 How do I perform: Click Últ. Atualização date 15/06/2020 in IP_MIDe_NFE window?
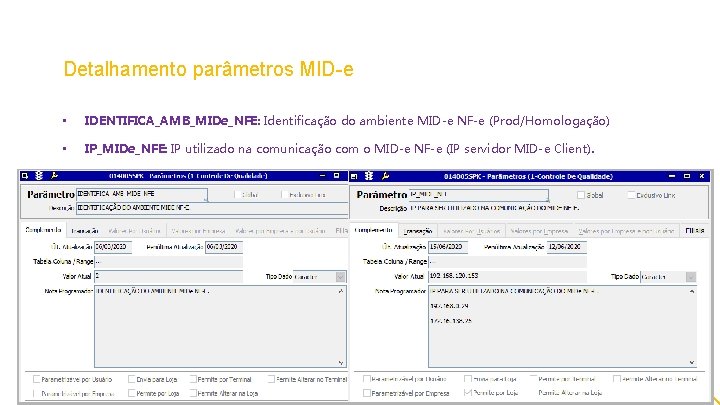[448, 247]
